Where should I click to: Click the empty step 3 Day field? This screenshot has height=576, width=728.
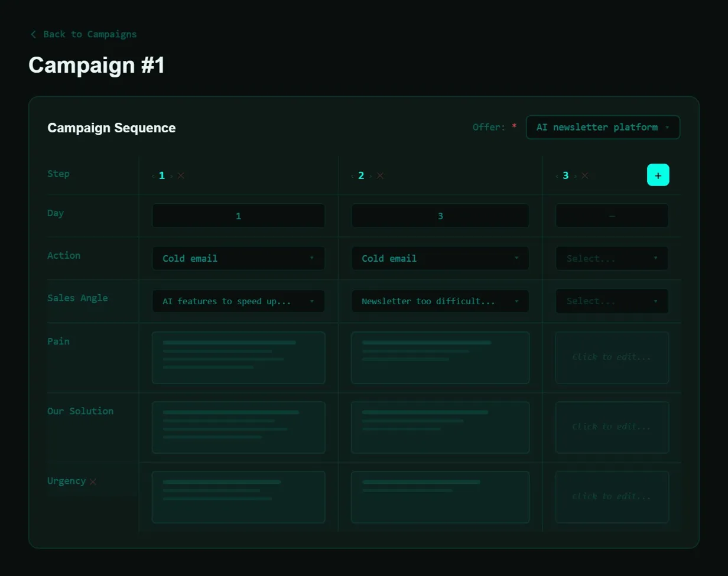tap(612, 216)
